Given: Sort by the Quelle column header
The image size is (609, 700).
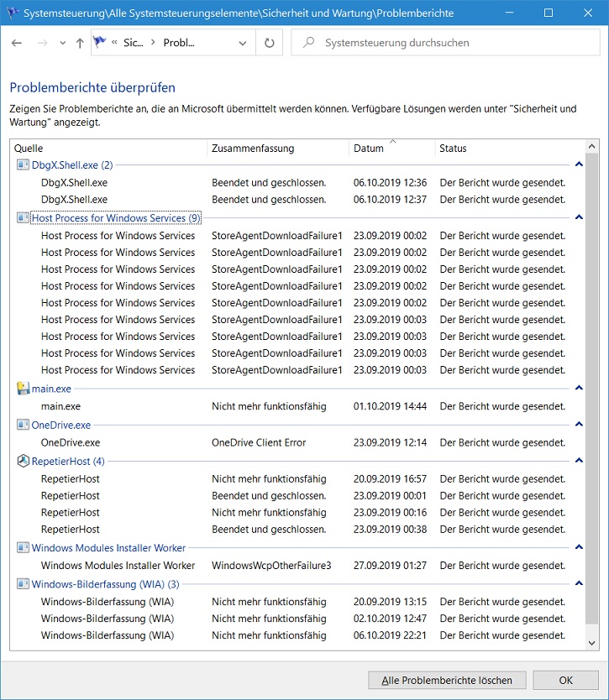Looking at the screenshot, I should (x=109, y=149).
